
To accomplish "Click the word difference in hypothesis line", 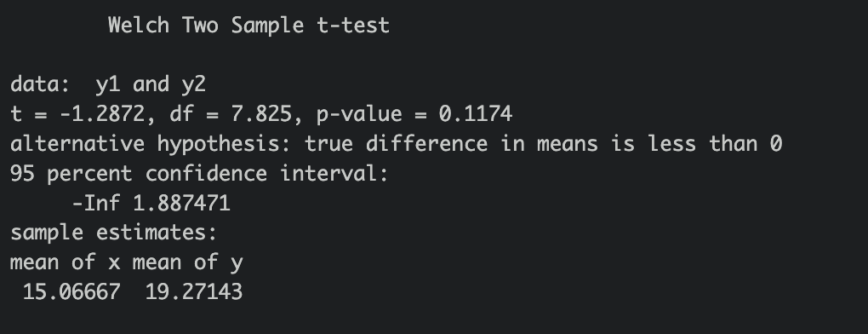I will [427, 144].
